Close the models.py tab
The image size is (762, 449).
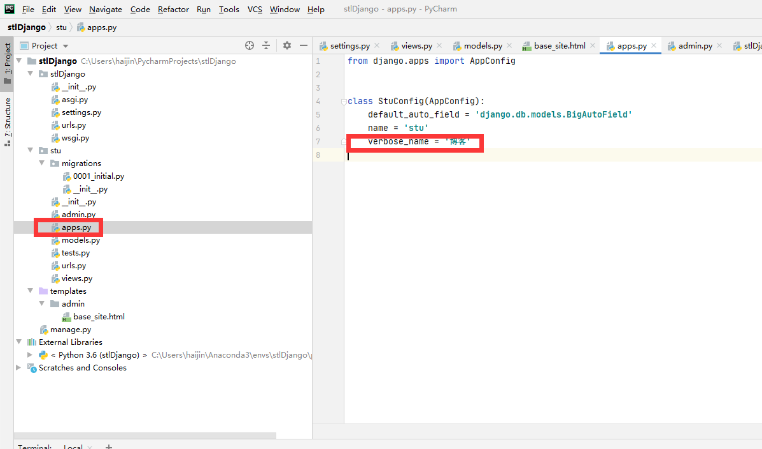509,46
